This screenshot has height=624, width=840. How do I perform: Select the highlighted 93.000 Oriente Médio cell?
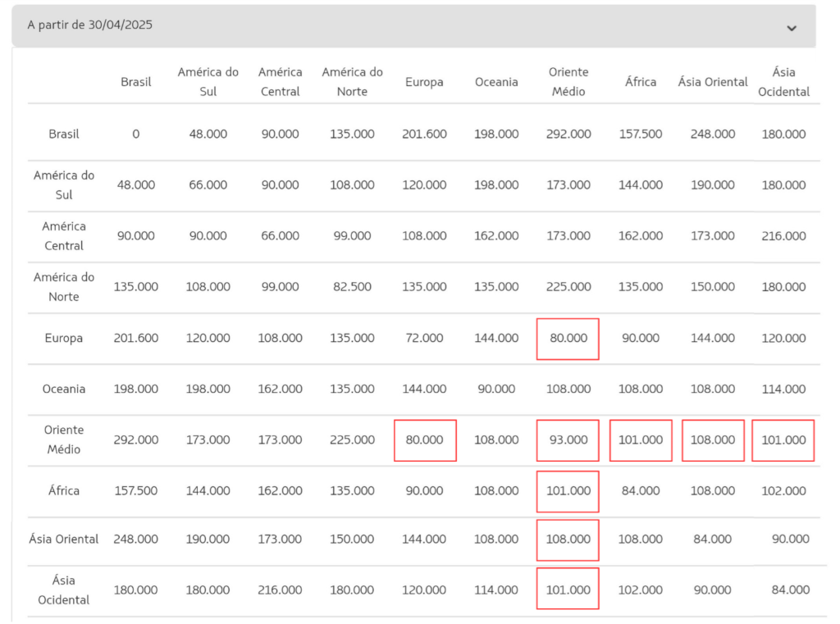568,440
